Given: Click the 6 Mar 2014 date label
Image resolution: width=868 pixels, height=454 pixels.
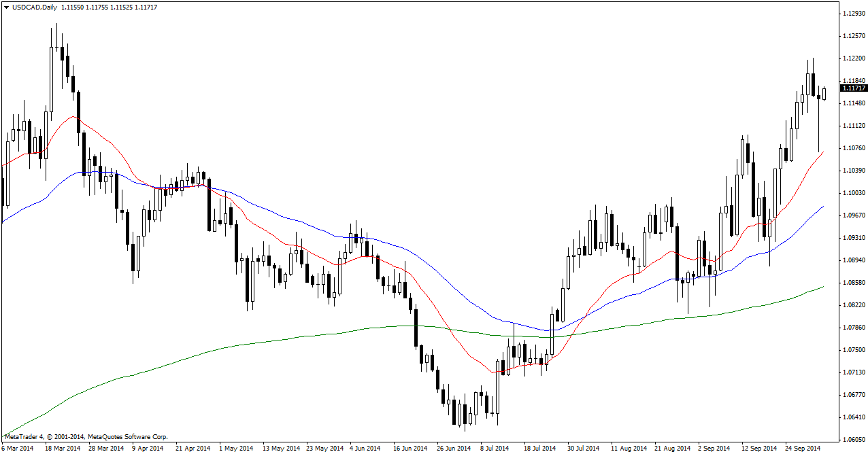Looking at the screenshot, I should point(18,449).
